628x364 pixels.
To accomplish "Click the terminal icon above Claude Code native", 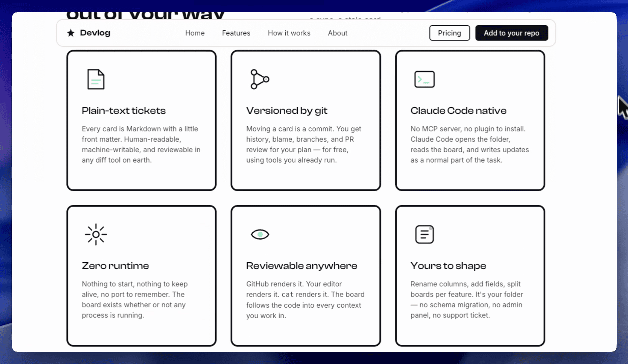I will pos(424,79).
